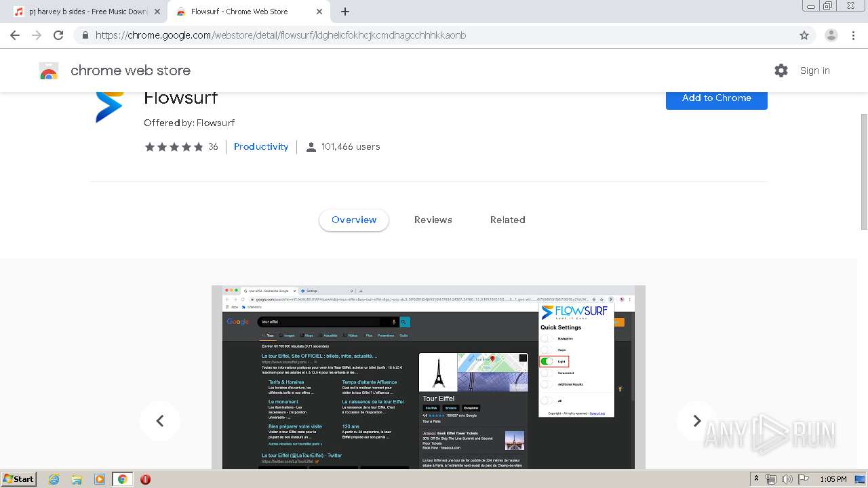
Task: Open the red antivirus taskbar icon
Action: (x=145, y=479)
